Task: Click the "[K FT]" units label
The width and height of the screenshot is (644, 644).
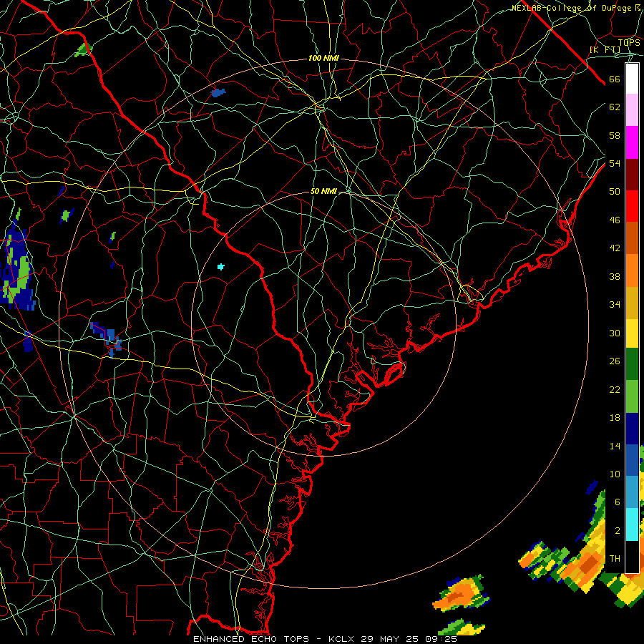Action: click(605, 49)
